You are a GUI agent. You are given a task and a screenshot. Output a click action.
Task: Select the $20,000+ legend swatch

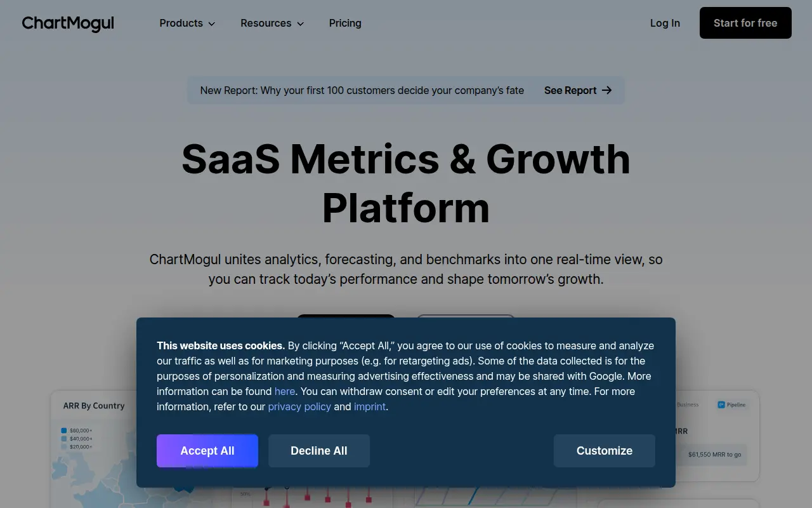[63, 447]
